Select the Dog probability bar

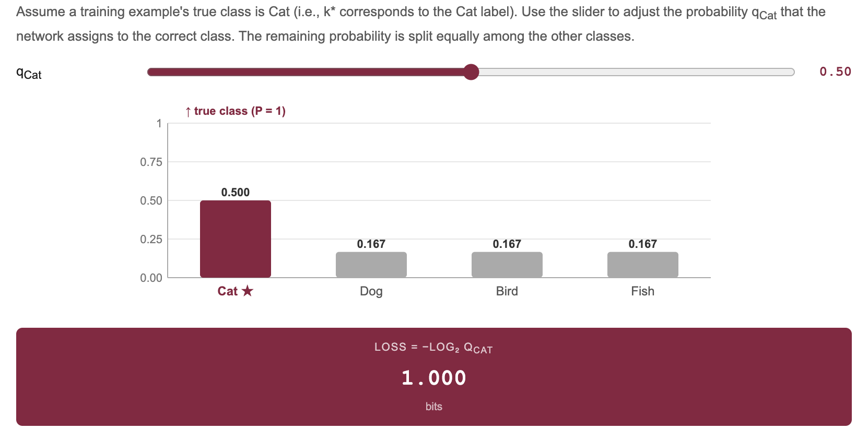371,265
